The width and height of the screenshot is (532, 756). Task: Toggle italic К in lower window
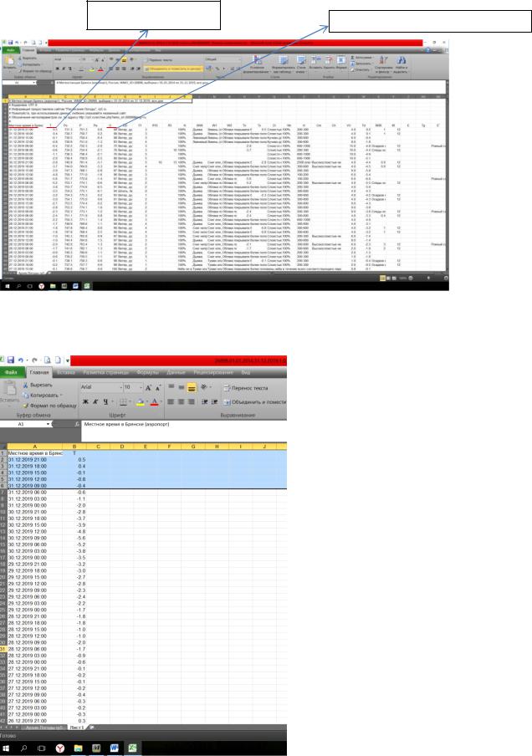tap(95, 401)
